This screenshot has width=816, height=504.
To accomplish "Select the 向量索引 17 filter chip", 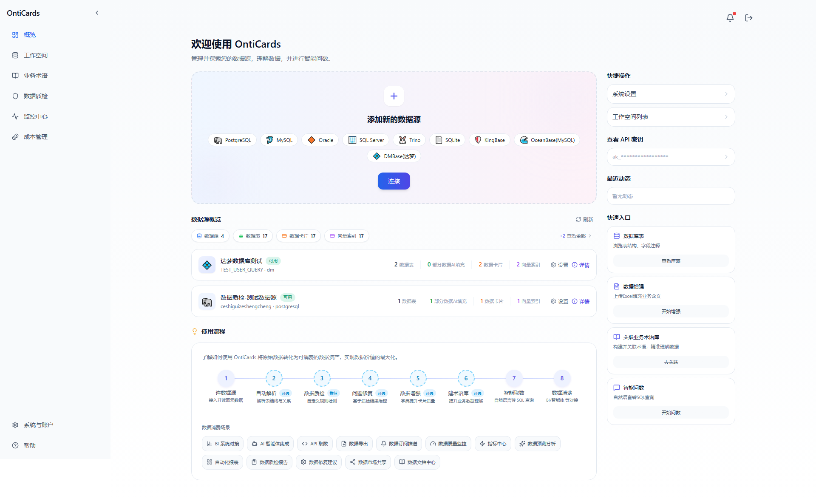I will pos(347,236).
